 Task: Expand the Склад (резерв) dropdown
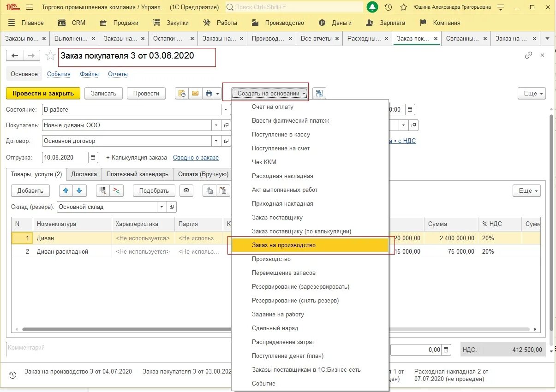coord(161,207)
